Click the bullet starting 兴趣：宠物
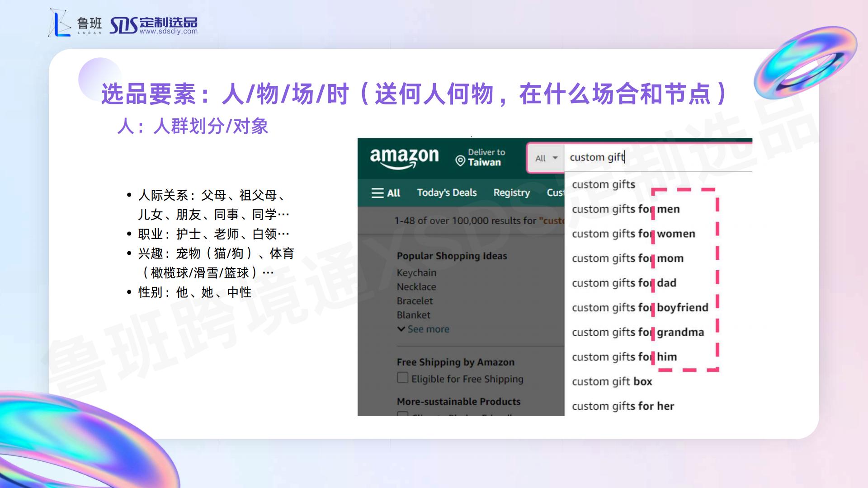The image size is (868, 488). (216, 263)
